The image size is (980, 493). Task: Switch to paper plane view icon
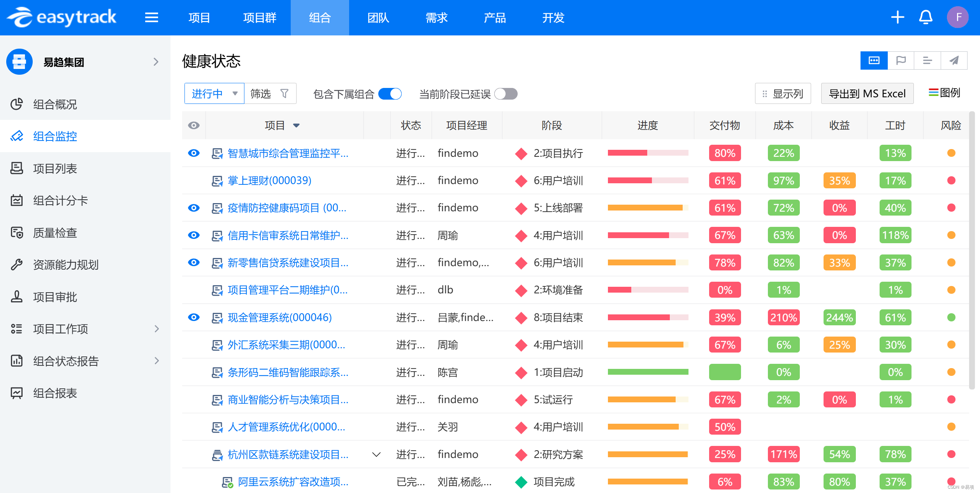[954, 60]
